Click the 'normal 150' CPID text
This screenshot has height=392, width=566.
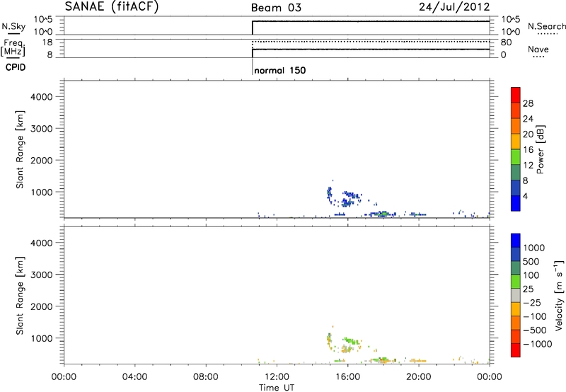pos(279,70)
